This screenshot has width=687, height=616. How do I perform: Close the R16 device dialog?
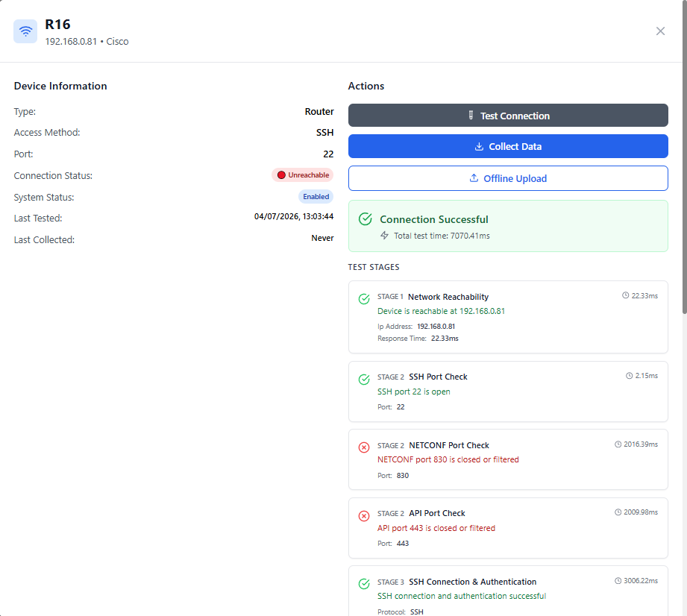click(x=660, y=31)
